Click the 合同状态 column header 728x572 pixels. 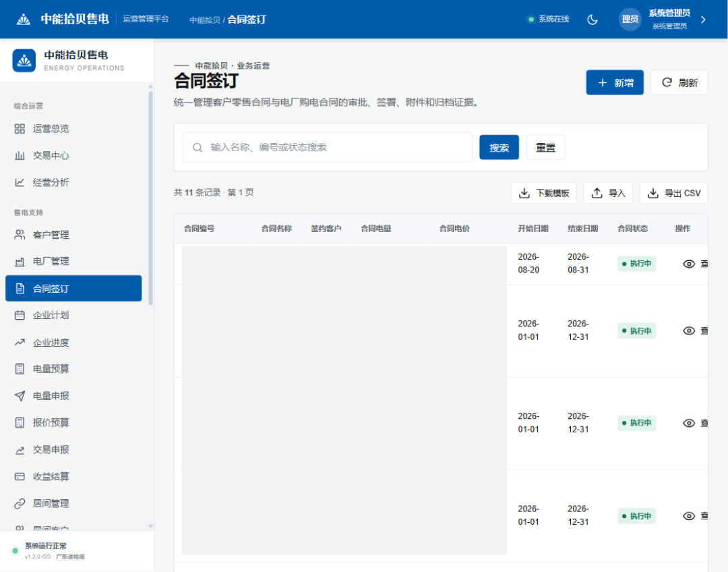(633, 229)
